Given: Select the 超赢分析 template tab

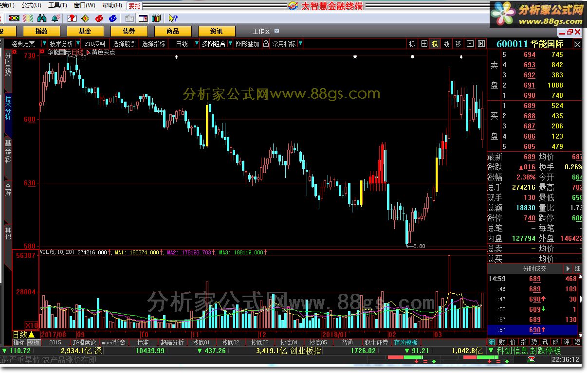Looking at the screenshot, I should [172, 342].
